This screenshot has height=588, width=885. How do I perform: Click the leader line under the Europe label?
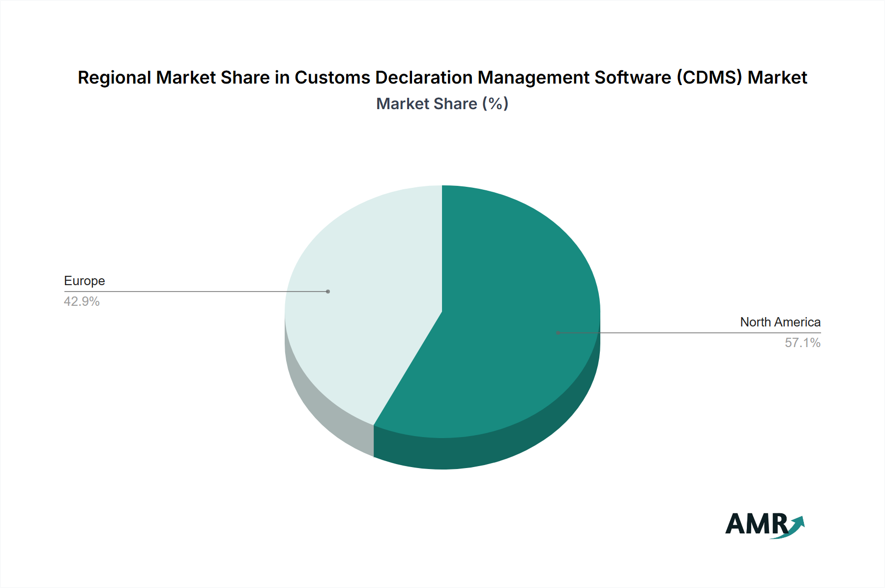click(197, 292)
